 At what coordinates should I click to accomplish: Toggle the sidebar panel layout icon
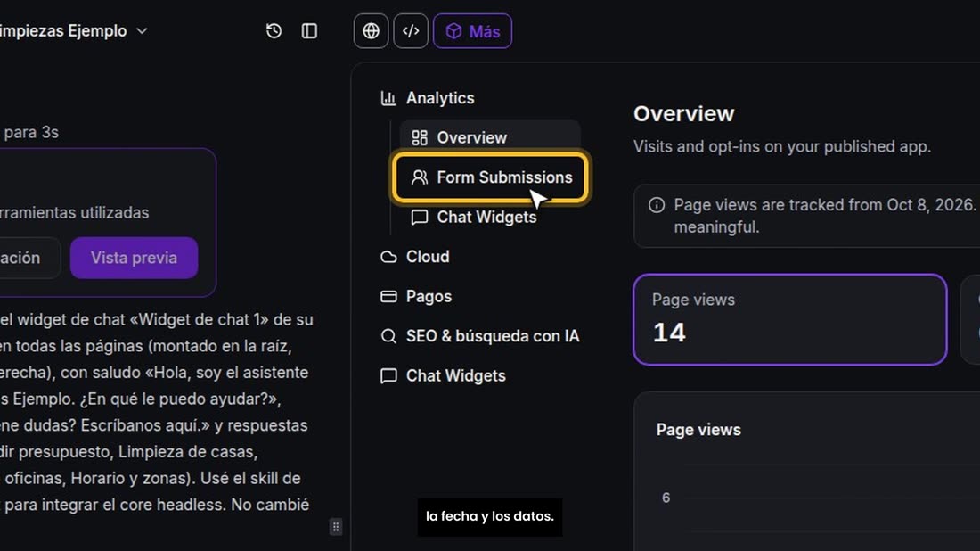309,30
